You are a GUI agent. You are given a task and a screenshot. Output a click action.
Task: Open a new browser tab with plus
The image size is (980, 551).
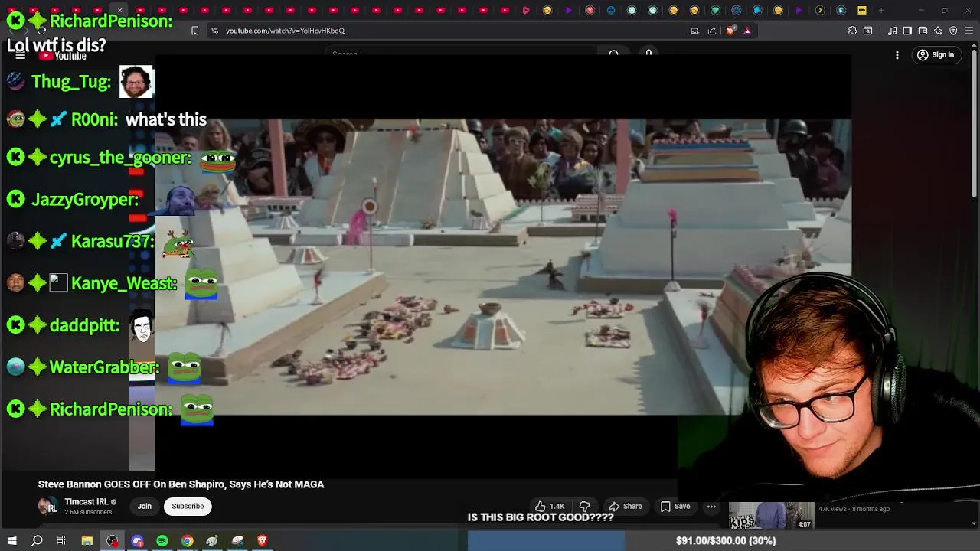[x=881, y=11]
